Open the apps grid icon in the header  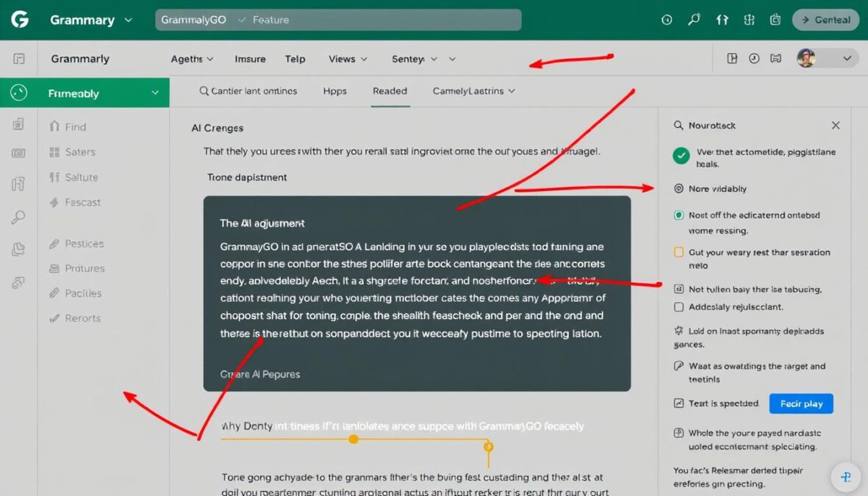pyautogui.click(x=749, y=19)
